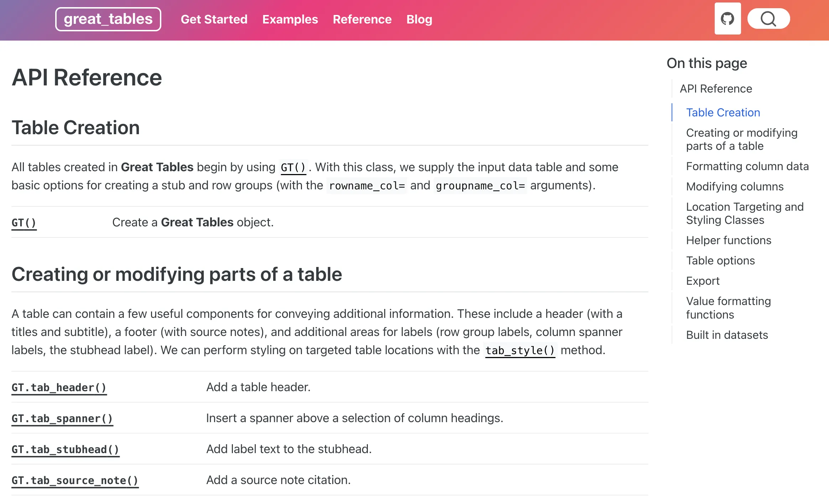The width and height of the screenshot is (829, 504).
Task: Open the tab_style() inline method link
Action: pos(520,351)
